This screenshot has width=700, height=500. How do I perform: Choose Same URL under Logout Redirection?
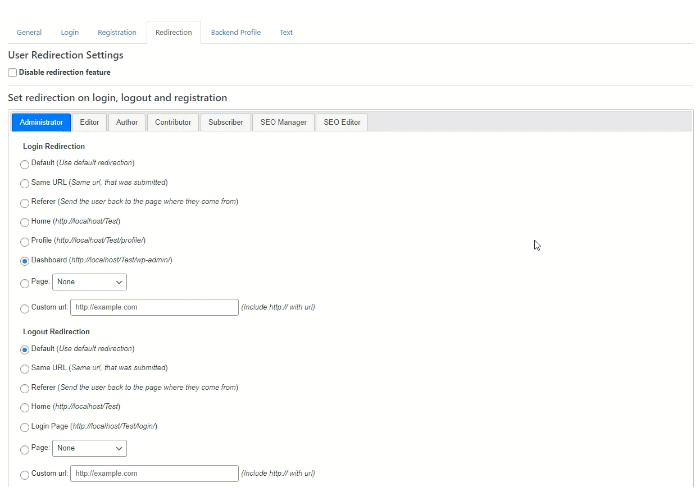(x=25, y=369)
